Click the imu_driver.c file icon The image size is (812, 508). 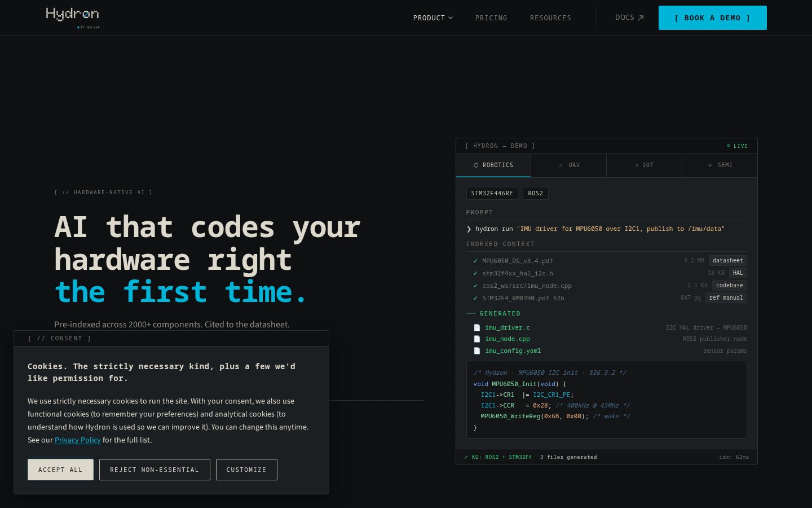(476, 327)
